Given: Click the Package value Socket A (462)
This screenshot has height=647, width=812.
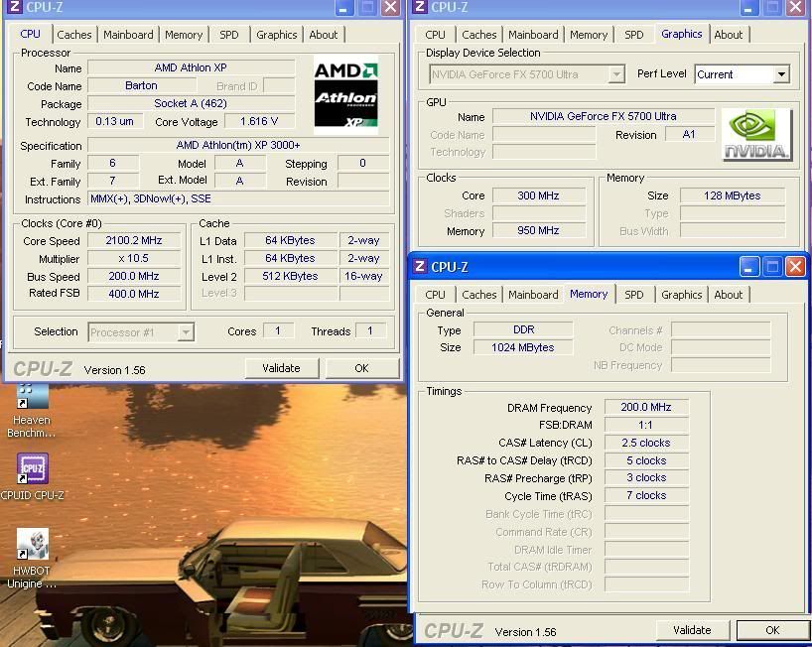Looking at the screenshot, I should tap(191, 103).
